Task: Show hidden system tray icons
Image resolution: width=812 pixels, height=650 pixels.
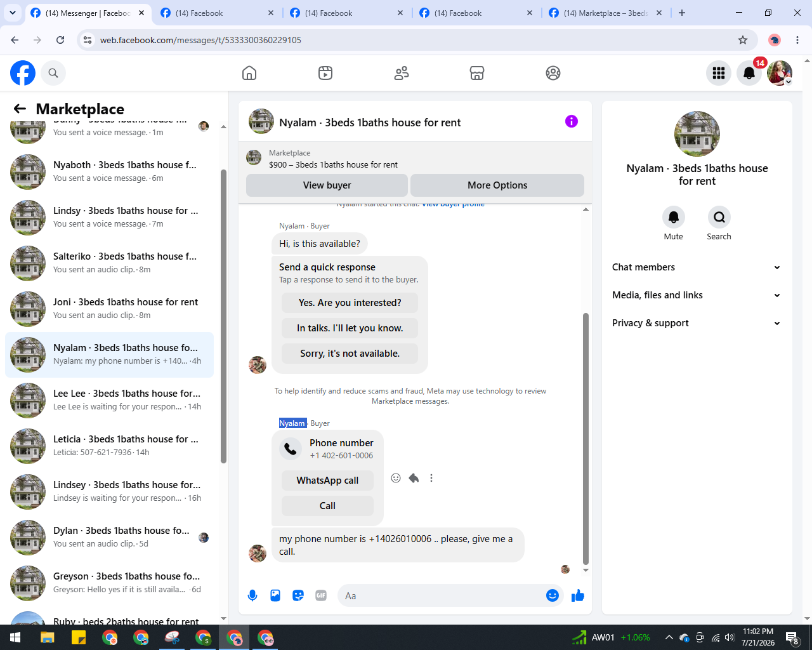Action: (x=669, y=637)
